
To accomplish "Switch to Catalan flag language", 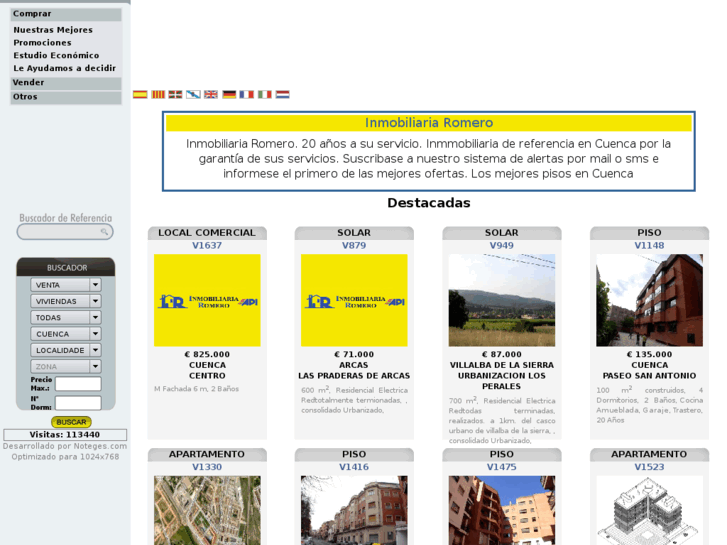I will point(158,94).
